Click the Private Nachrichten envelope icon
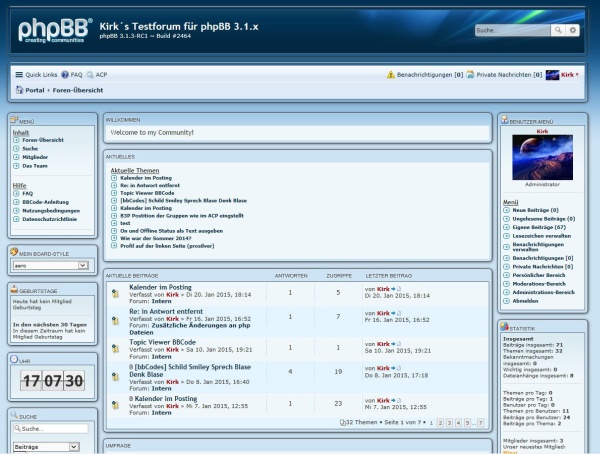The image size is (600, 454). coord(470,75)
